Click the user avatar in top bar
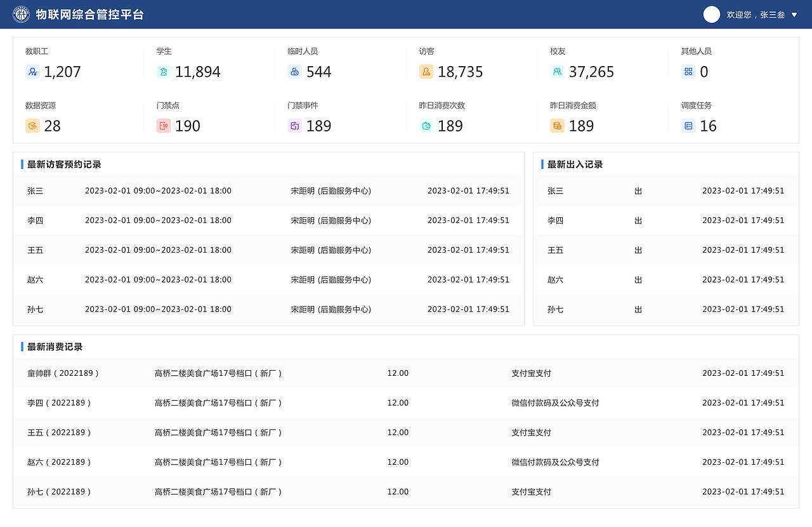This screenshot has width=812, height=527. 711,14
